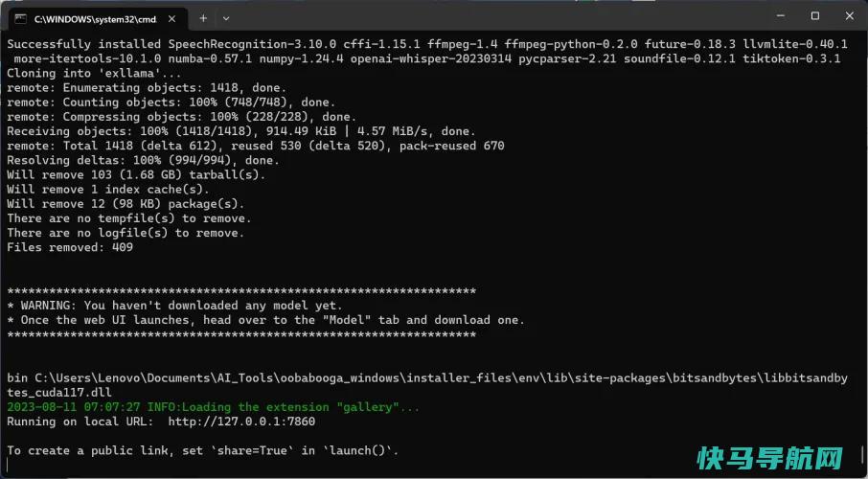Click the 'WARNING: You haven't downloaded' line
Image resolution: width=868 pixels, height=479 pixels.
(x=175, y=305)
